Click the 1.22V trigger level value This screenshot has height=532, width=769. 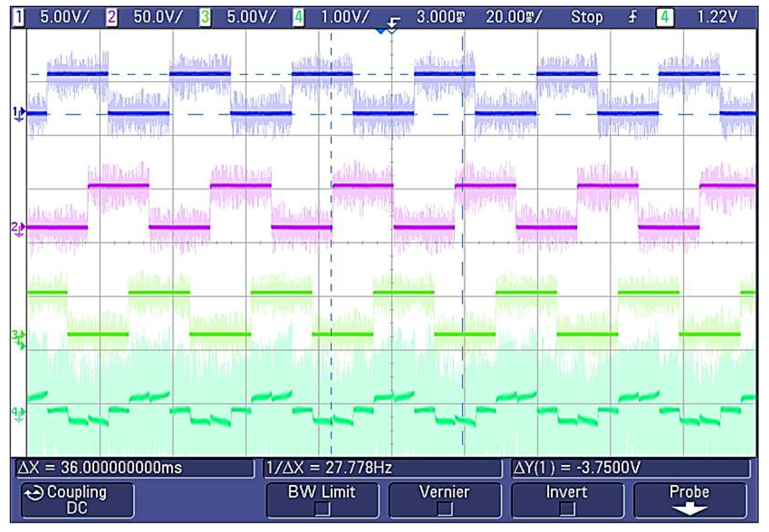(717, 17)
